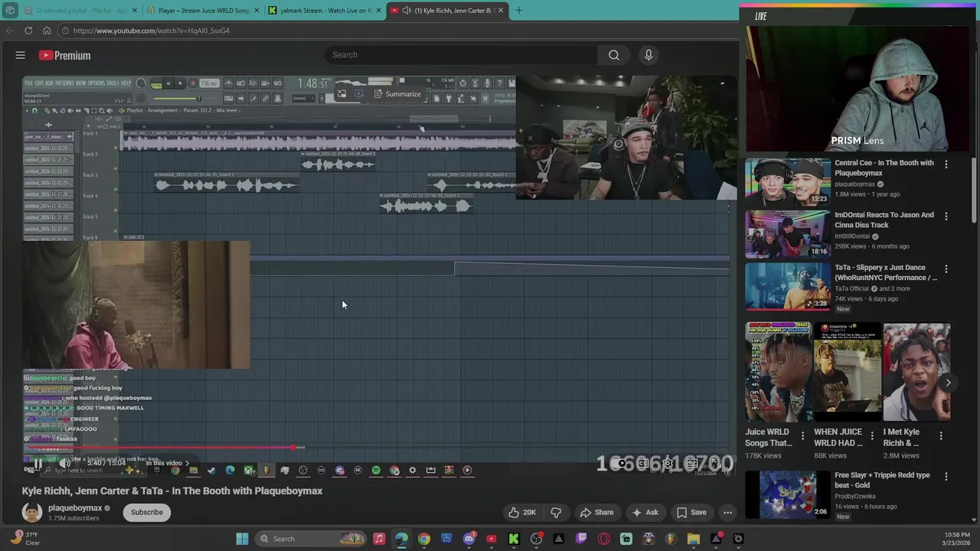This screenshot has height=551, width=980.
Task: Click the video title Kyle Richh, Jenn Carter & TaTa
Action: (x=172, y=491)
